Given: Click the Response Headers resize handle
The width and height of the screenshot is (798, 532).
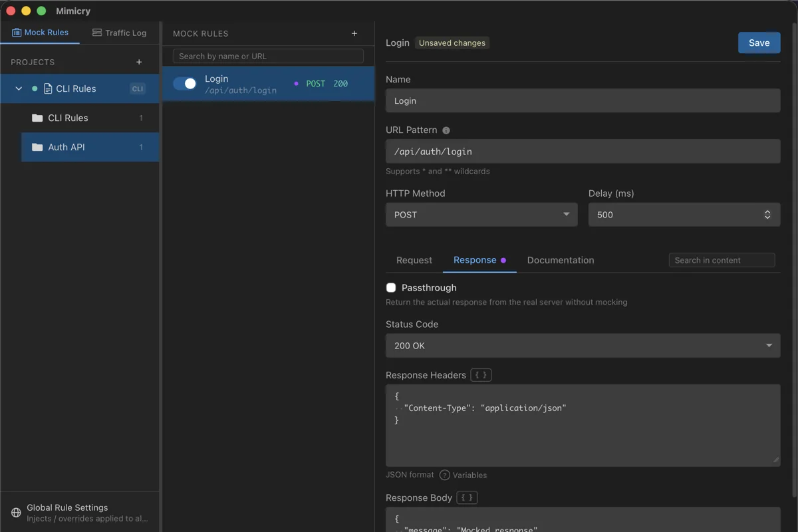Looking at the screenshot, I should coord(775,461).
